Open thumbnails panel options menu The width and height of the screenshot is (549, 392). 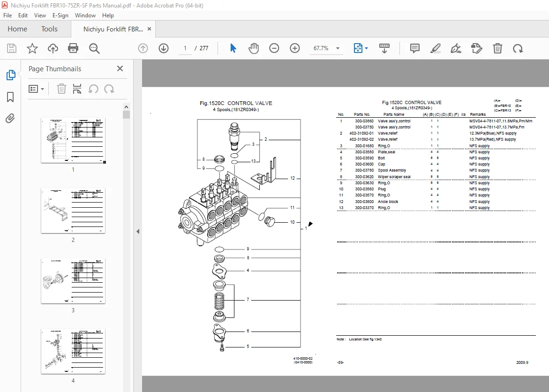(36, 89)
